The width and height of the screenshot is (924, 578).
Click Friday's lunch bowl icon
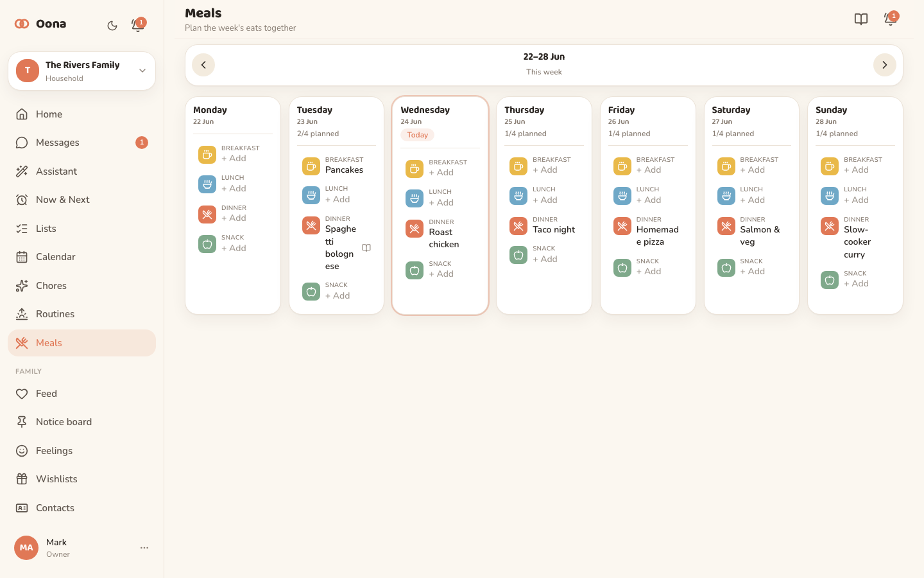pos(622,196)
